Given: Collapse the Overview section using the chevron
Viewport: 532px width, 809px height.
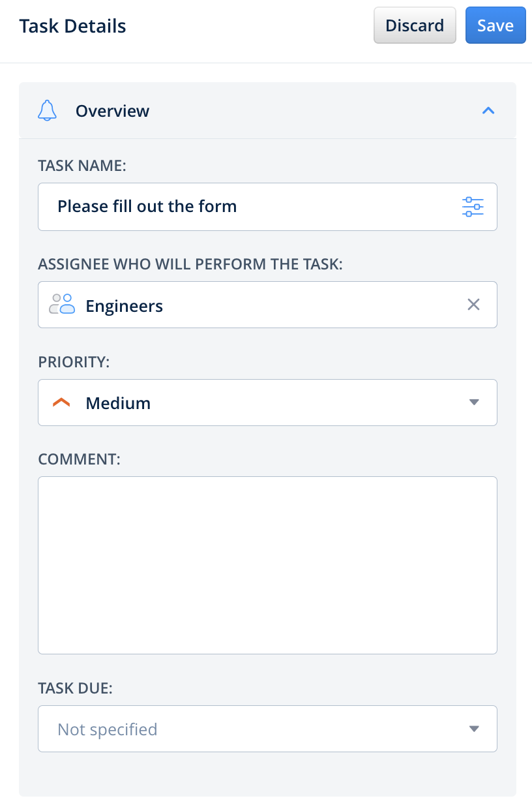Looking at the screenshot, I should click(x=488, y=111).
